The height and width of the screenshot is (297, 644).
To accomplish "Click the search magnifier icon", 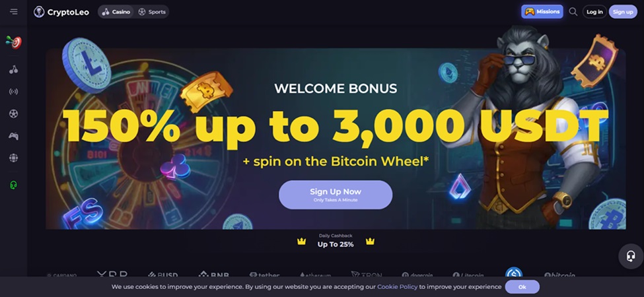I will pos(573,12).
